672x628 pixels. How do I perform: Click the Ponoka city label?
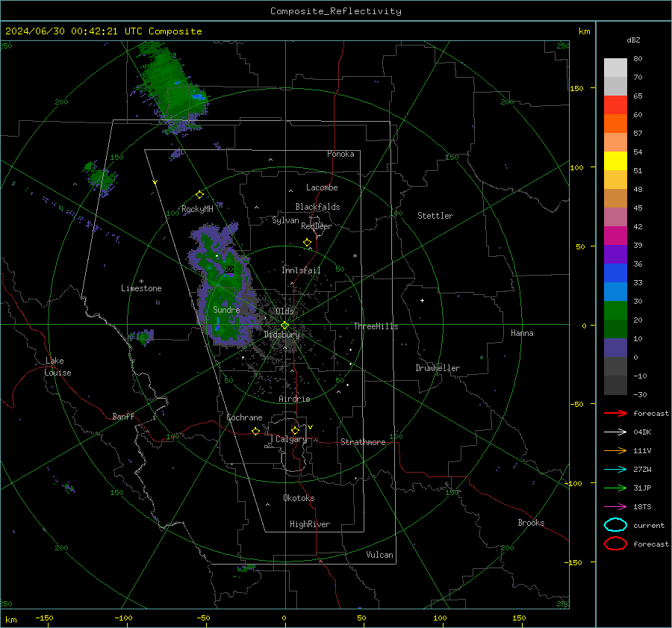point(340,154)
